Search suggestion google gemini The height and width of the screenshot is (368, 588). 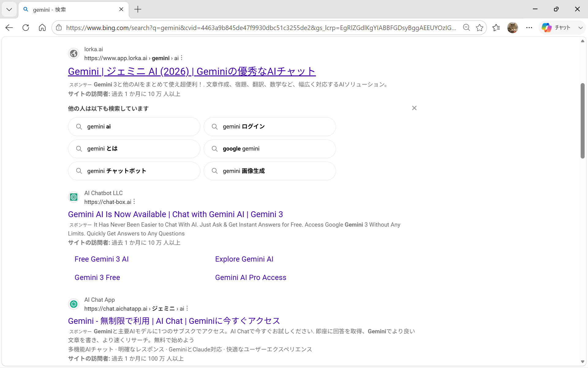270,149
